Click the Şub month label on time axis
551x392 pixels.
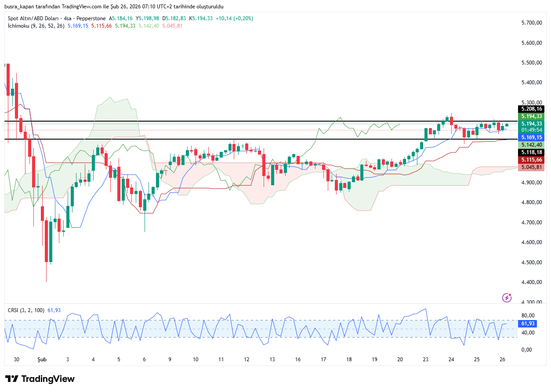point(42,359)
